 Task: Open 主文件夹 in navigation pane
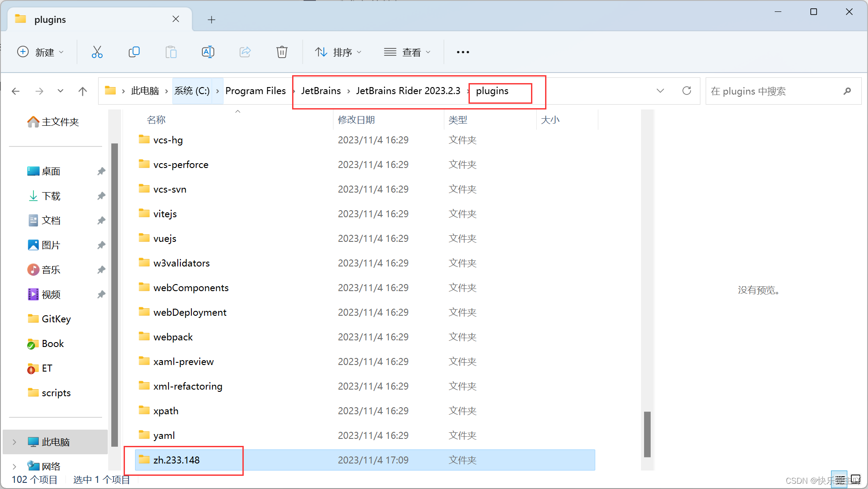[54, 122]
